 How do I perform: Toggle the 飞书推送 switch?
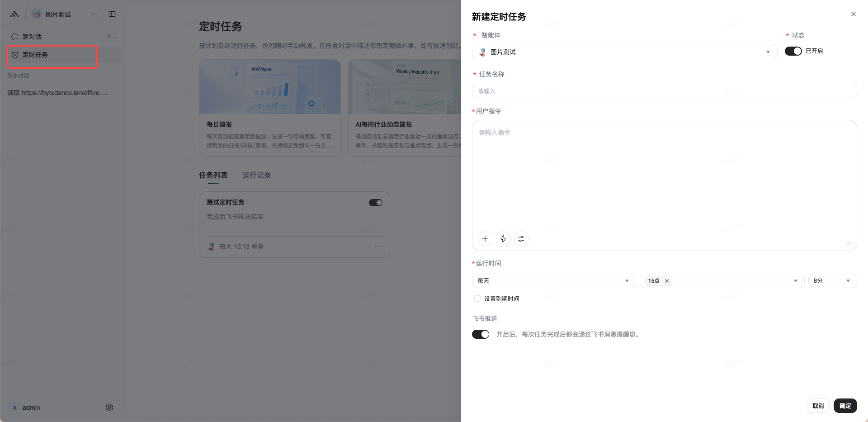481,334
